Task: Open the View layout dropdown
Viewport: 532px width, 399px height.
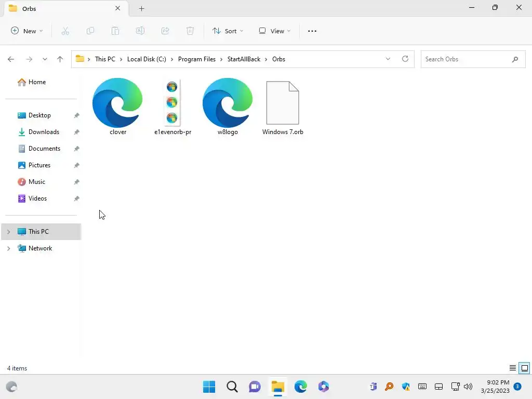Action: [x=275, y=31]
